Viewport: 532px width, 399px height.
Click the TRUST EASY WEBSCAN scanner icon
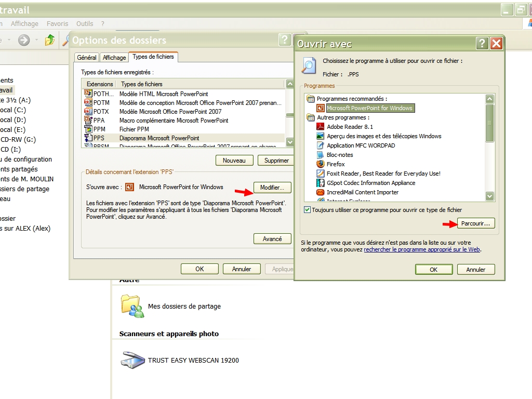(x=133, y=360)
